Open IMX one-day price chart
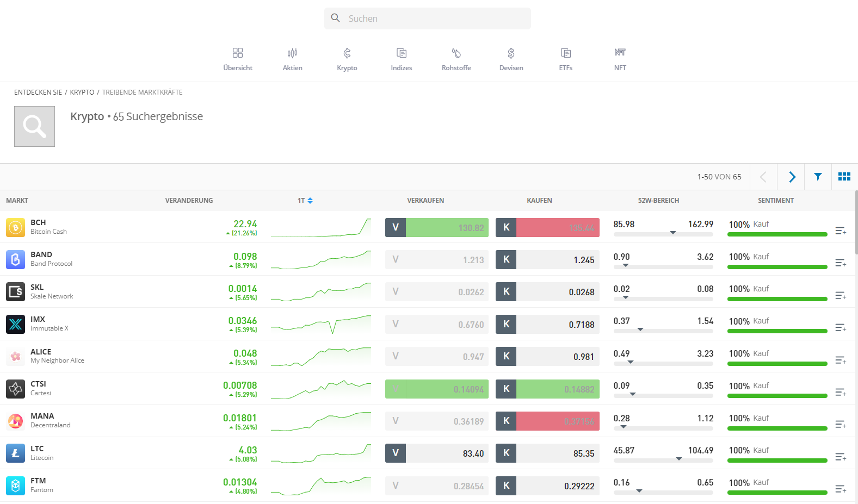This screenshot has width=858, height=504. point(321,324)
